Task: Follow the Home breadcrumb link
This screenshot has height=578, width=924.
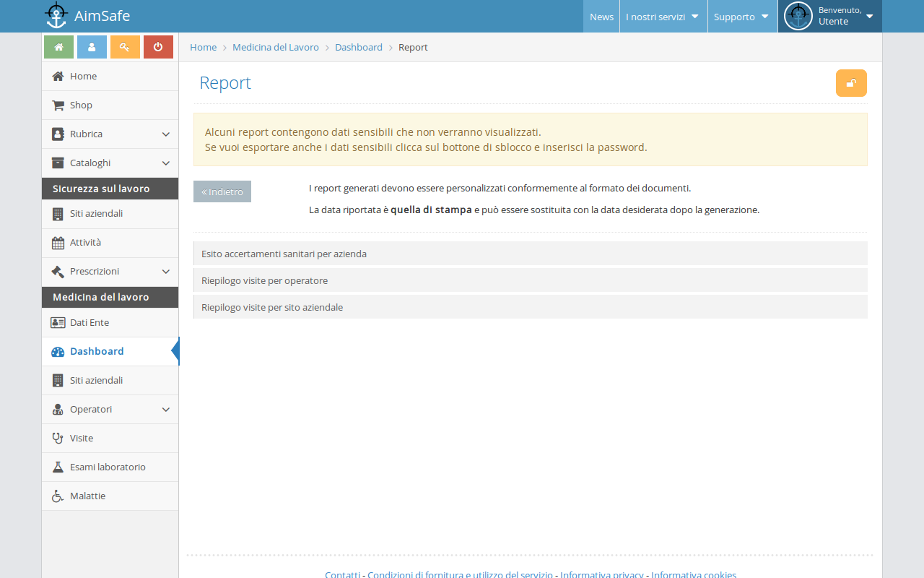Action: click(203, 47)
